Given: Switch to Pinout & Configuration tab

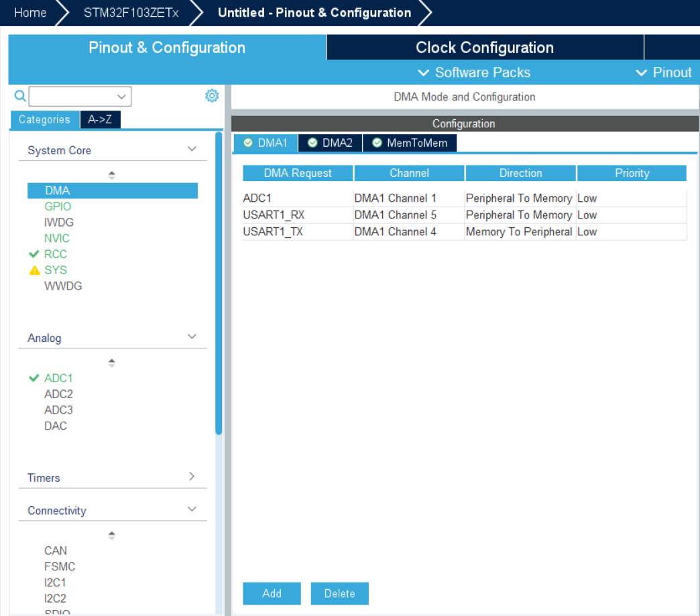Looking at the screenshot, I should click(167, 48).
